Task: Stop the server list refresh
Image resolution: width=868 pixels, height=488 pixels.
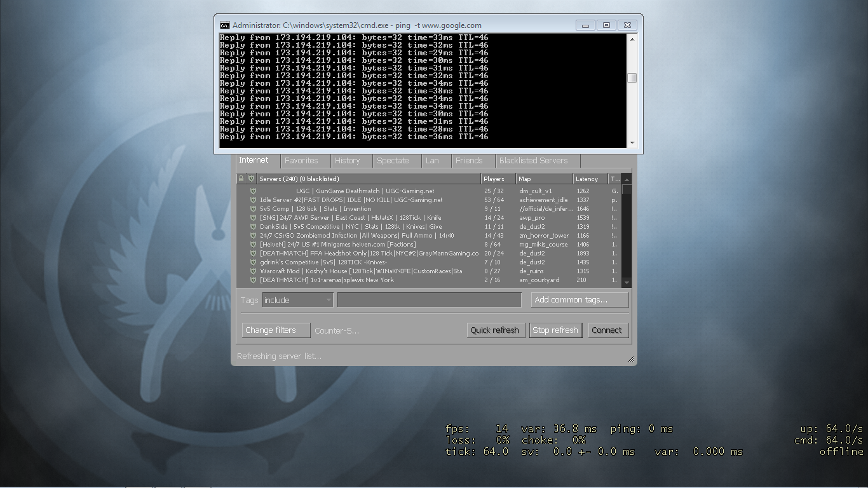Action: [555, 330]
